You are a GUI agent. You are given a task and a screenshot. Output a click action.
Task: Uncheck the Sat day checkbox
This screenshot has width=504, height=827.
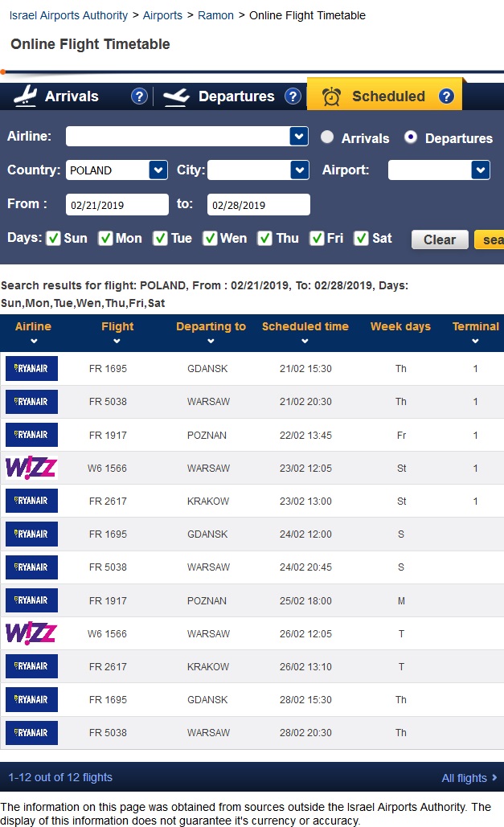coord(361,239)
